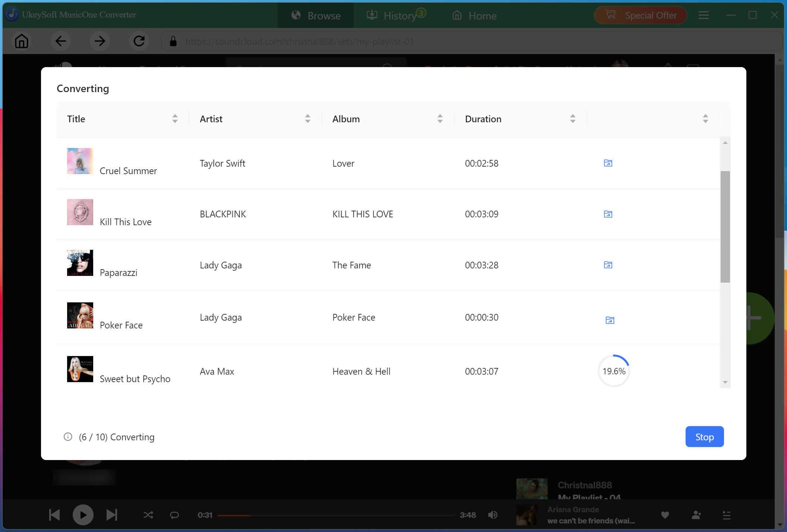Select the "Heaven & Hell" album cell
The image size is (787, 532).
click(x=361, y=371)
